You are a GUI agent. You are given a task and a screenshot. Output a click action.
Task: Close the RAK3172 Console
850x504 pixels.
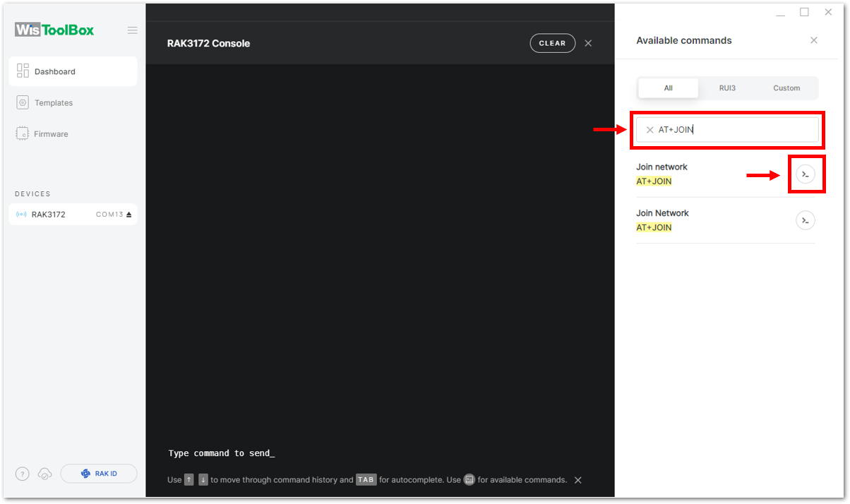588,43
